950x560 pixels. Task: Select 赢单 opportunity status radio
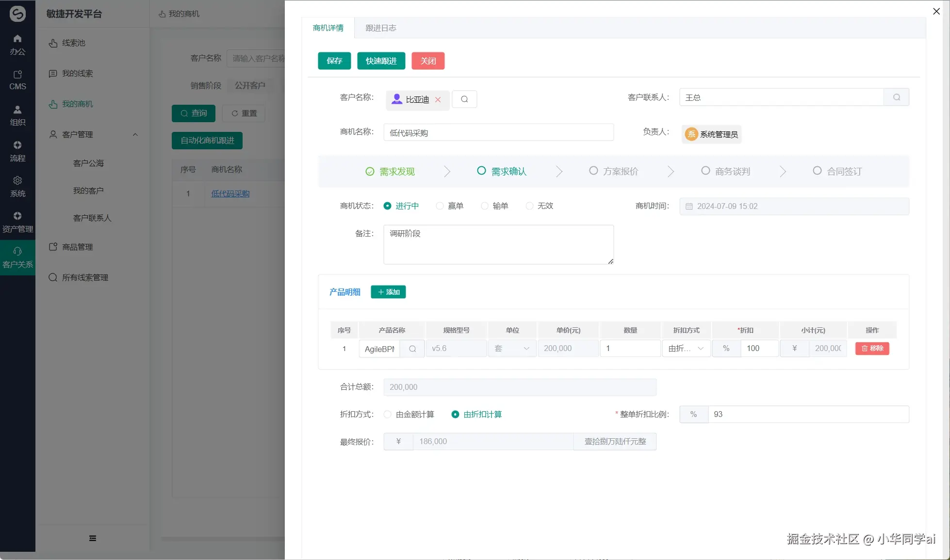pyautogui.click(x=440, y=206)
